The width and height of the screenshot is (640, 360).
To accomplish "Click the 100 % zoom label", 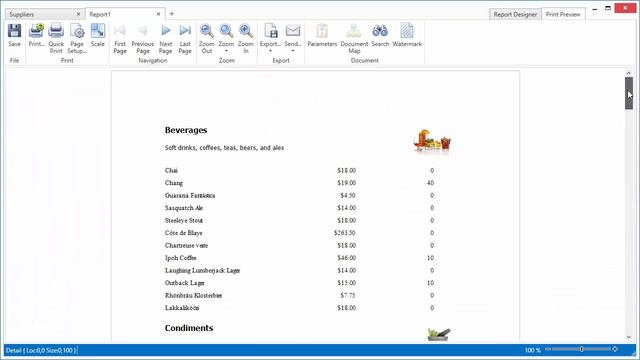I will [533, 350].
